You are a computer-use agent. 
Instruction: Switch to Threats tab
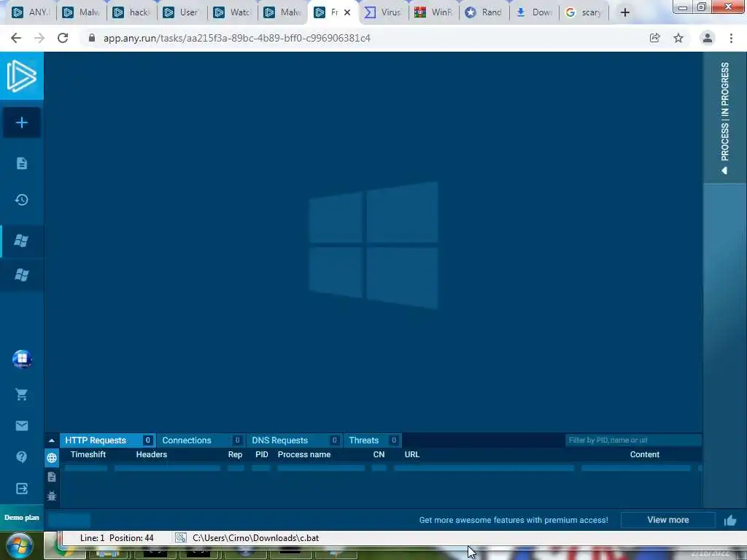tap(372, 440)
